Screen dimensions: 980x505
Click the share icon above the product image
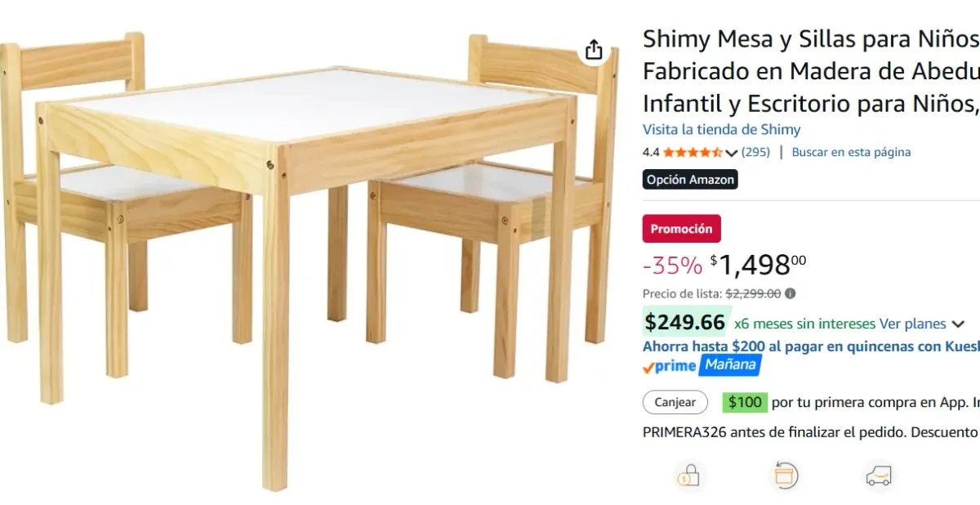pyautogui.click(x=594, y=49)
